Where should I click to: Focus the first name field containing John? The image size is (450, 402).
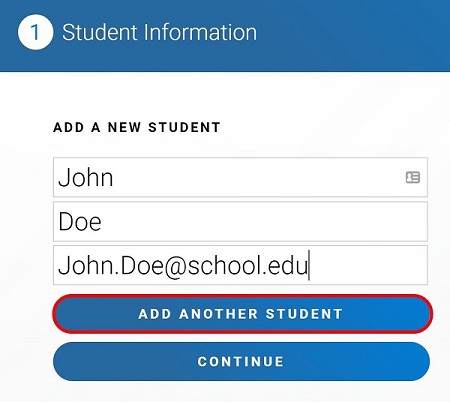pyautogui.click(x=240, y=177)
